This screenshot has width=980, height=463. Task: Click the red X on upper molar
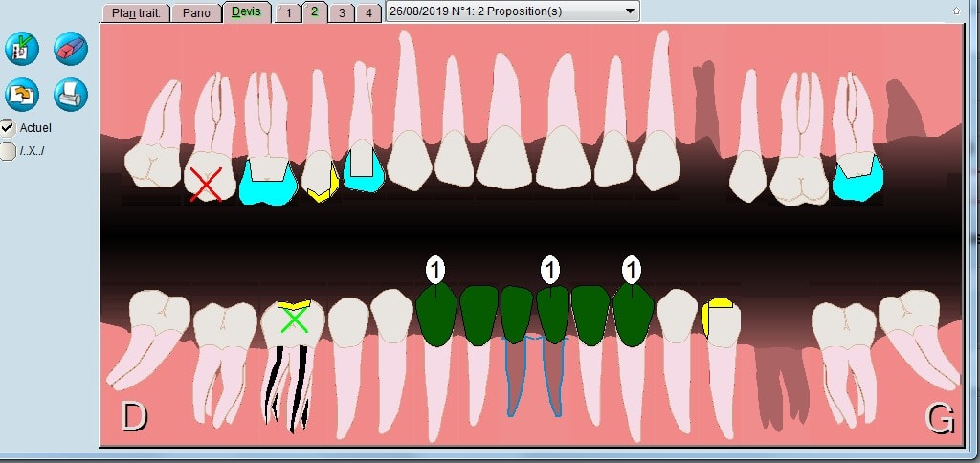point(206,184)
